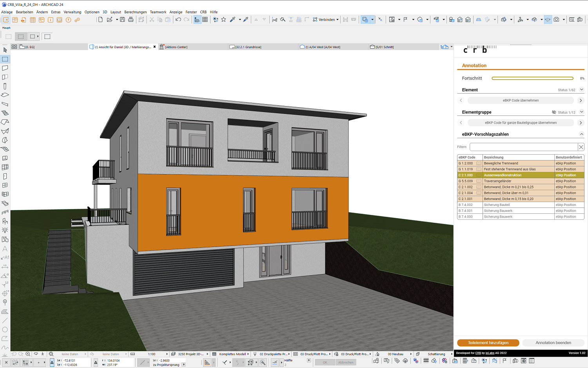The width and height of the screenshot is (588, 368).
Task: Click the Fortschritt progress bar
Action: coord(532,78)
